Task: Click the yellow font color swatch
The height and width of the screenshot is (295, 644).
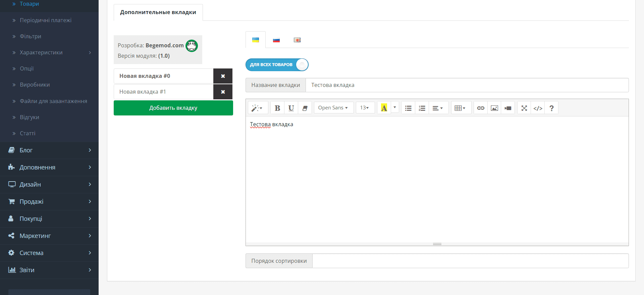Action: [384, 108]
